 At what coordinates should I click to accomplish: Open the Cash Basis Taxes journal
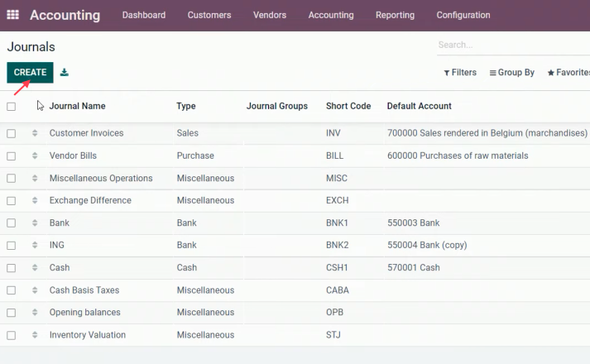(84, 290)
